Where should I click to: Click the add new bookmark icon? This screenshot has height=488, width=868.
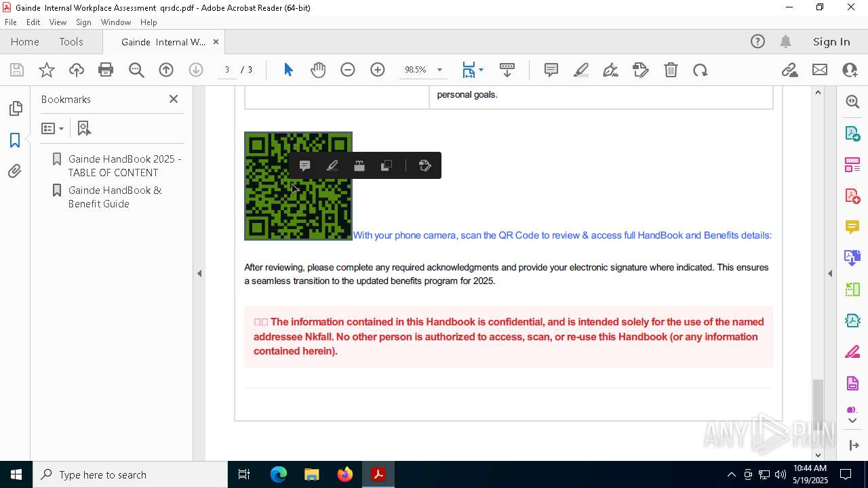(x=84, y=128)
